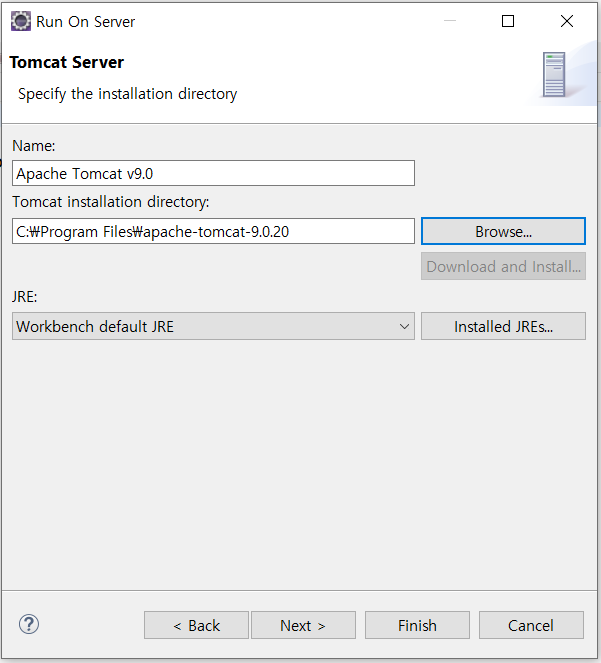Click the Download and Install... button
The image size is (601, 663).
[503, 266]
